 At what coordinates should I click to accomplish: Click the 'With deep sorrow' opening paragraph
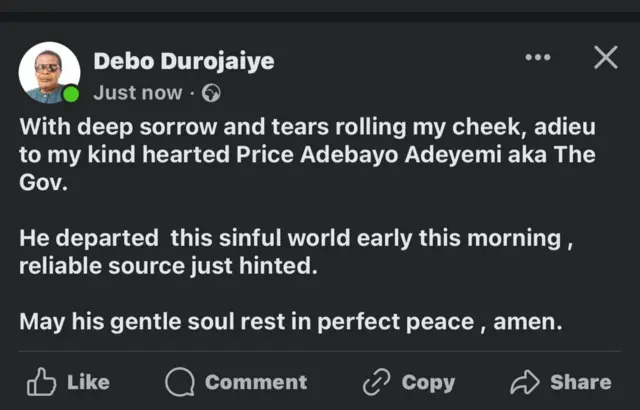coord(318,157)
